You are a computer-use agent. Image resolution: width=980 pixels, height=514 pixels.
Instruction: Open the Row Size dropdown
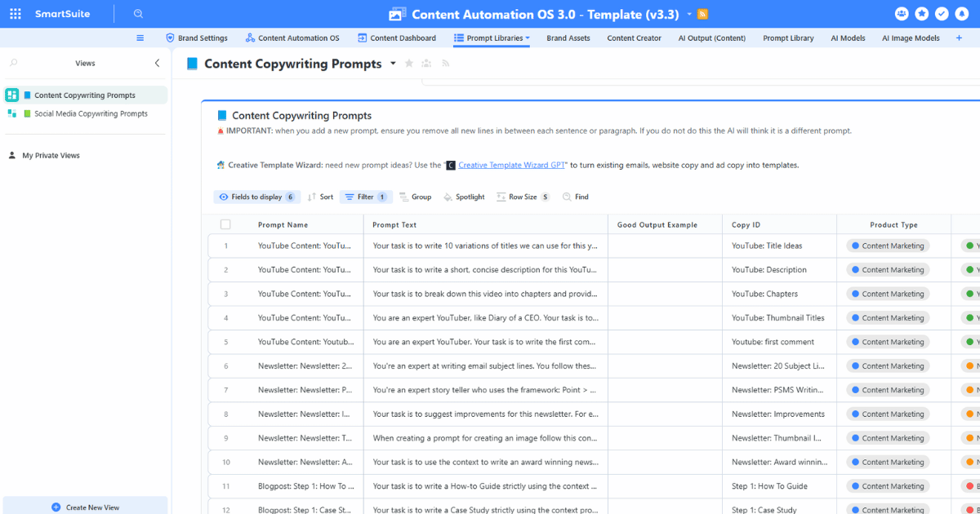tap(523, 197)
